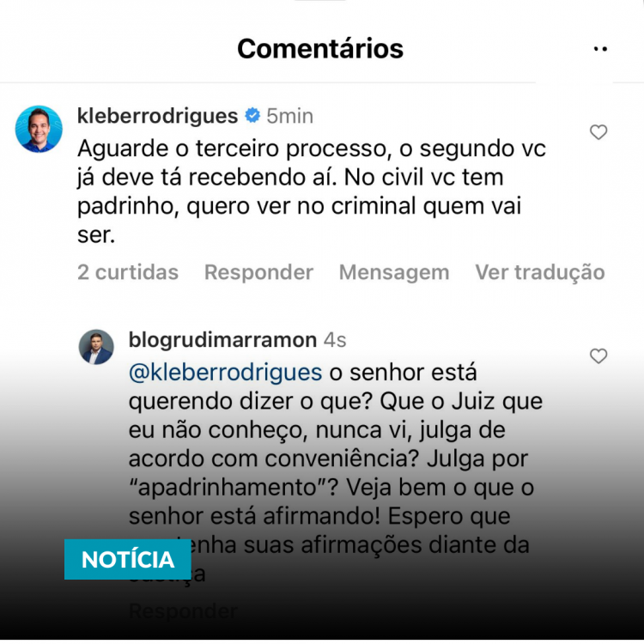Viewport: 644px width, 644px height.
Task: Like the blogrudimarramon reply with heart
Action: [x=598, y=356]
